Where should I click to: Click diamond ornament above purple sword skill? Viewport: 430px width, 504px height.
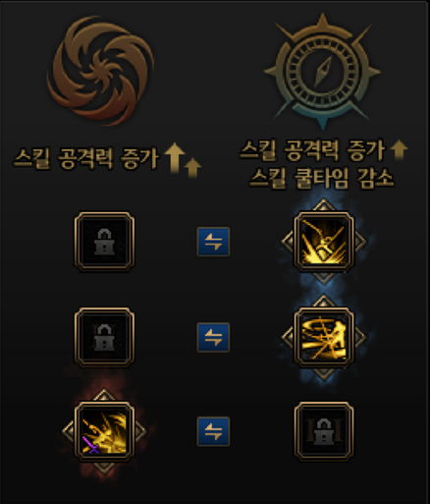click(x=104, y=395)
